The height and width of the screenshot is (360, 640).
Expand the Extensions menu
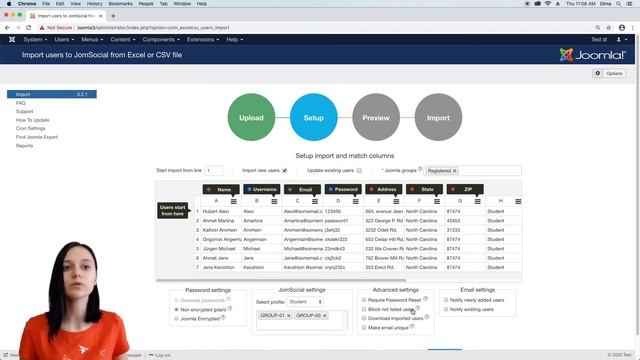pos(203,40)
